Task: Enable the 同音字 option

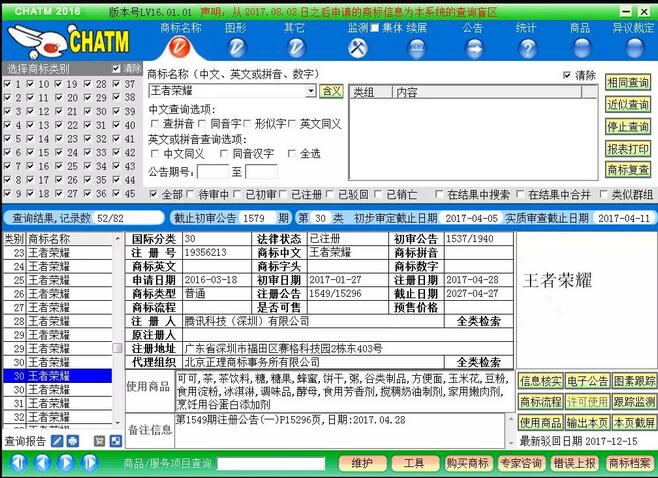Action: click(x=202, y=124)
